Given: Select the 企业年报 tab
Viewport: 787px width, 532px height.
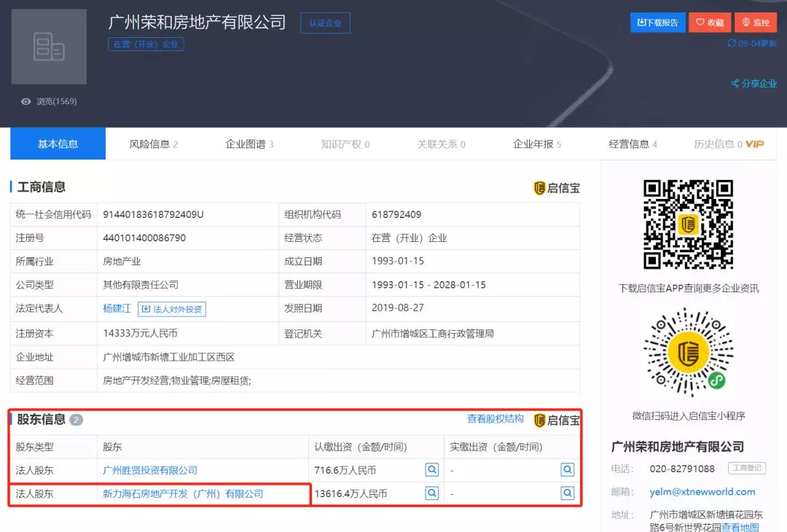Looking at the screenshot, I should tap(536, 144).
